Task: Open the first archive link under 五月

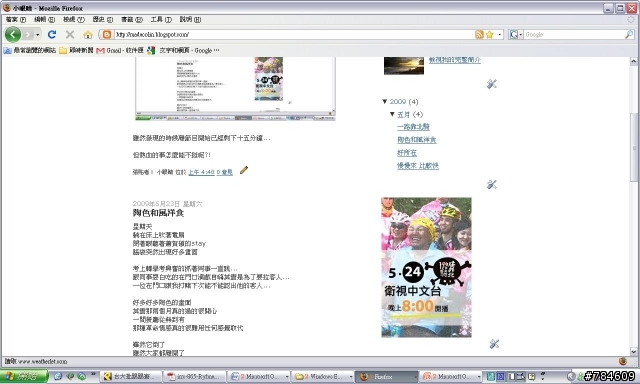Action: click(x=413, y=127)
